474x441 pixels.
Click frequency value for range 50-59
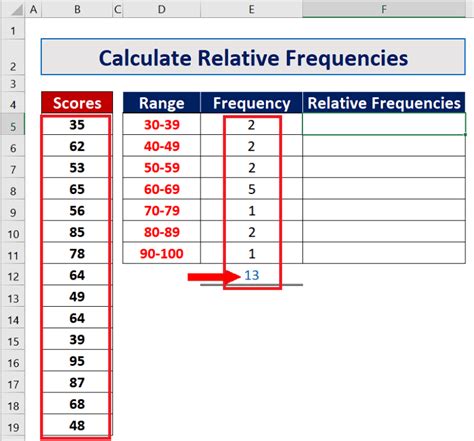point(251,167)
